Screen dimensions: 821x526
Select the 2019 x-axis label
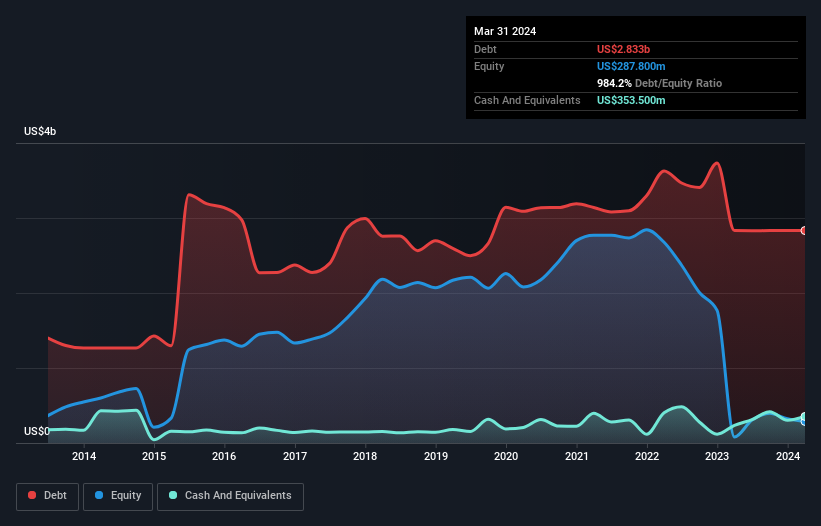[436, 456]
